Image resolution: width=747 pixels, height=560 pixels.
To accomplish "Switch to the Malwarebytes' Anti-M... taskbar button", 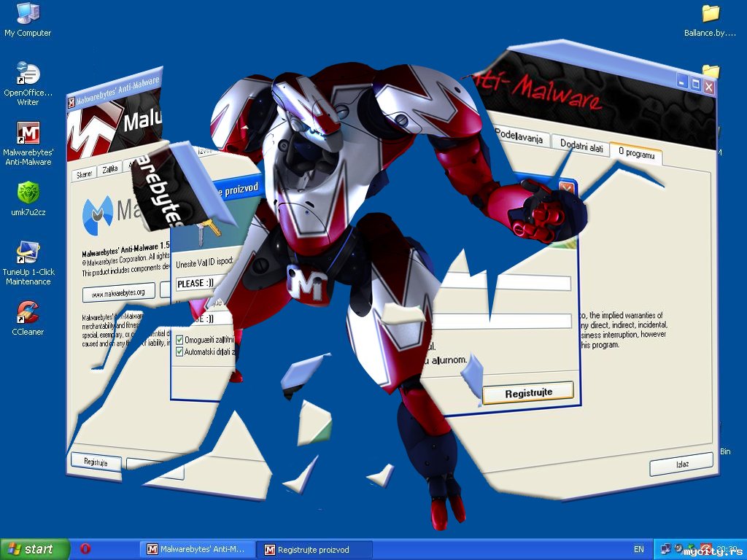I will point(196,550).
